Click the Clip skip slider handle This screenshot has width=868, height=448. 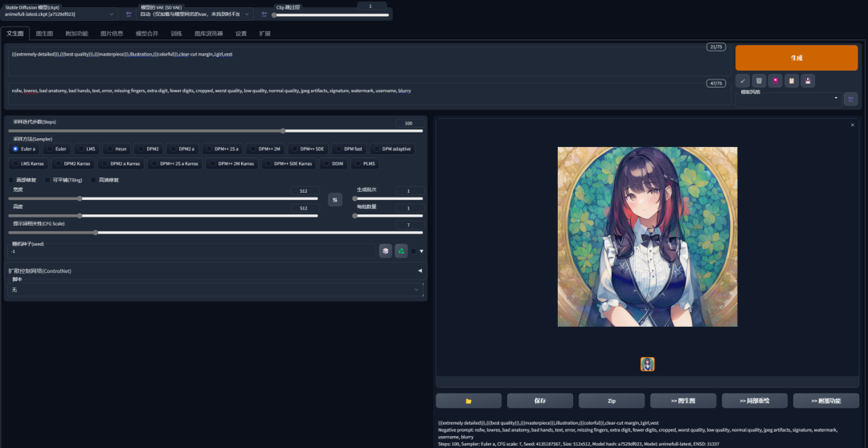click(x=274, y=15)
